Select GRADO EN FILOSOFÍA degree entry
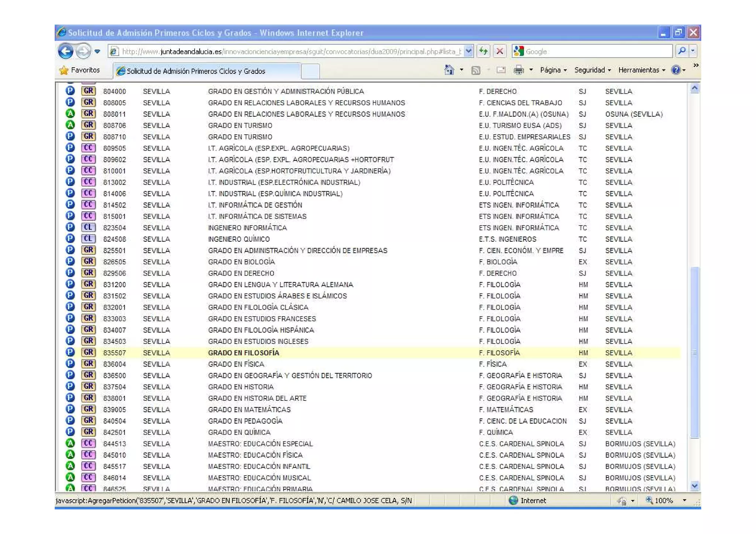756x534 pixels. point(244,353)
